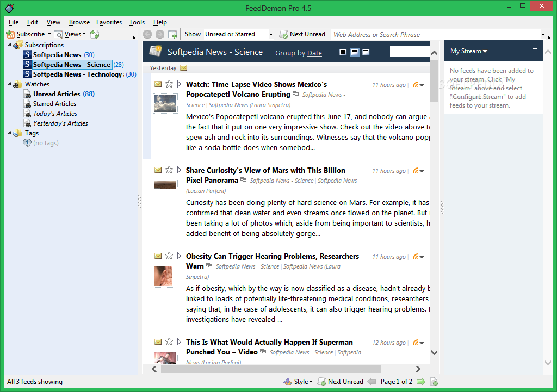Switch to headlines-only list view icon
Screen dimensions: 557x392
pyautogui.click(x=343, y=52)
